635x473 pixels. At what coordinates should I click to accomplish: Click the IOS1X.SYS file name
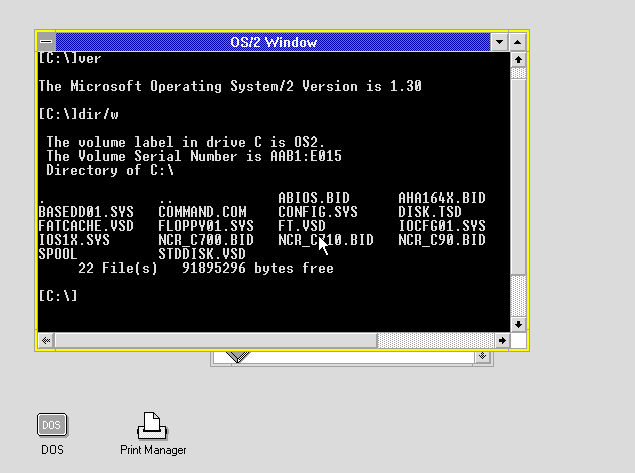(74, 240)
